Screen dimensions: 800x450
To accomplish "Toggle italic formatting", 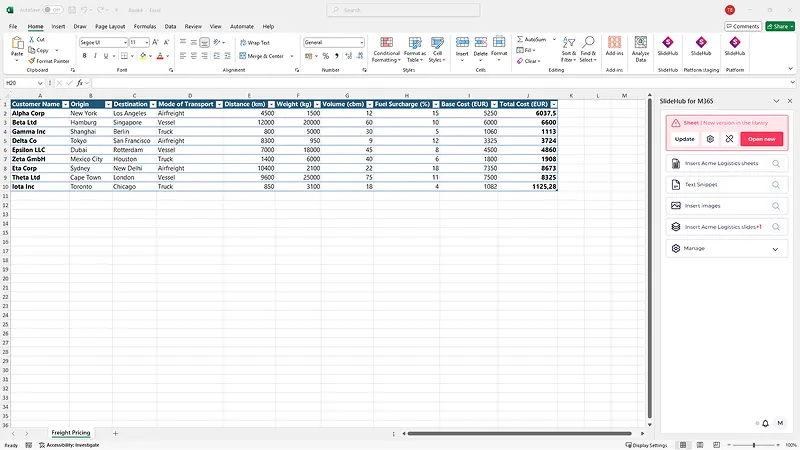I will [x=95, y=56].
